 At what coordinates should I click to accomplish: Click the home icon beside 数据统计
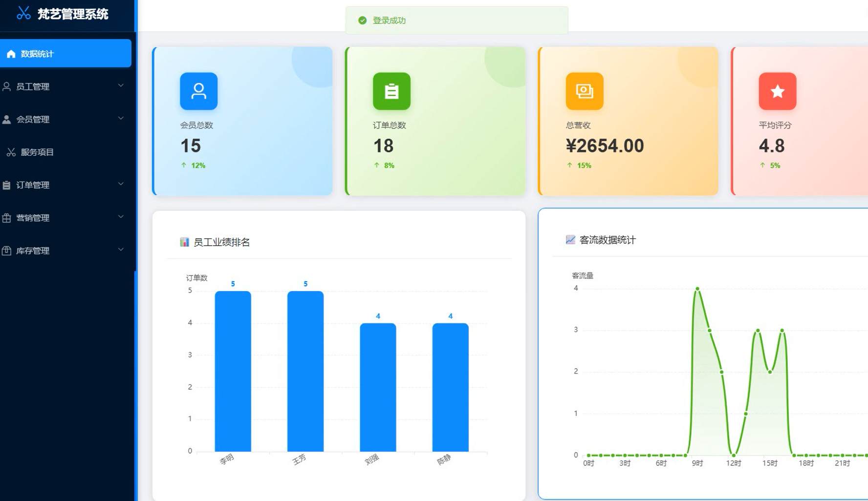[x=11, y=54]
